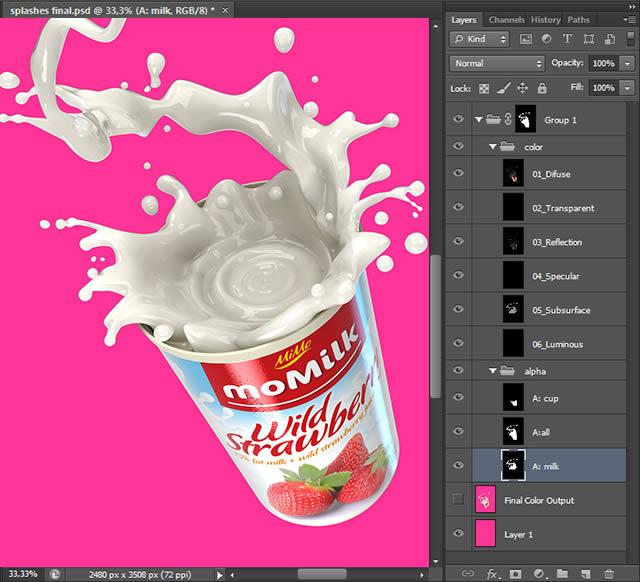Collapse panels double-arrow icon
Image resolution: width=640 pixels, height=582 pixels.
[632, 6]
